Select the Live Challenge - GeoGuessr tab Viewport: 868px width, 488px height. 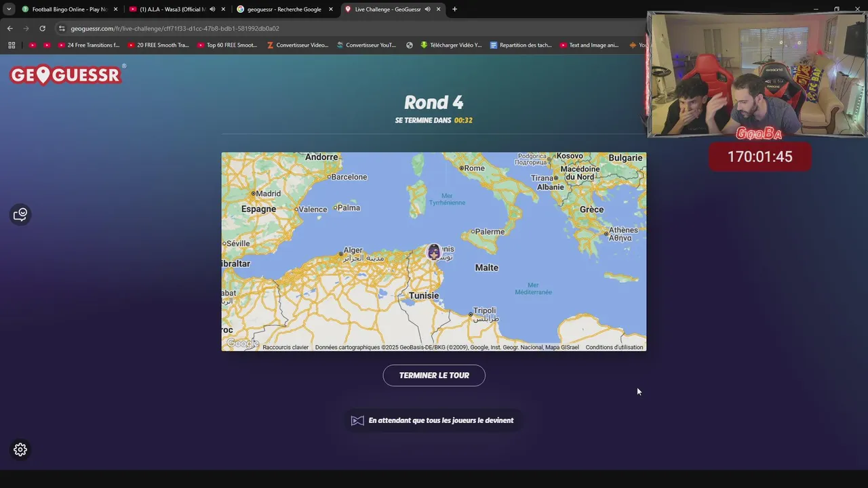click(387, 9)
